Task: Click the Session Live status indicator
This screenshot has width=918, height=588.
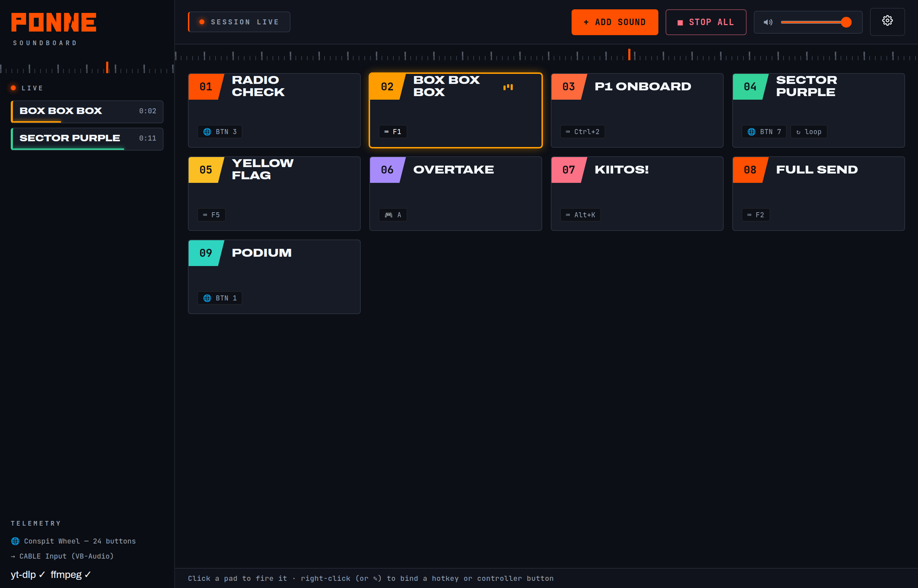Action: coord(239,22)
